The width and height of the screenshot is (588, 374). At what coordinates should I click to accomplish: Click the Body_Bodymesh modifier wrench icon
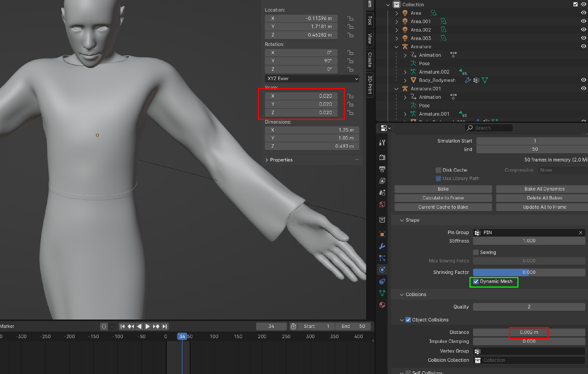pyautogui.click(x=468, y=80)
